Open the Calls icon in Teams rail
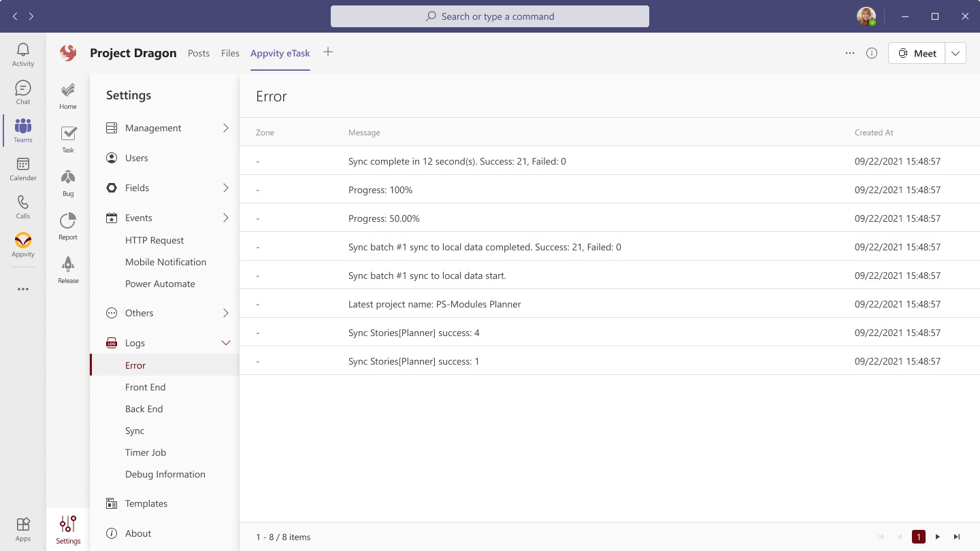The height and width of the screenshot is (551, 980). 23,207
